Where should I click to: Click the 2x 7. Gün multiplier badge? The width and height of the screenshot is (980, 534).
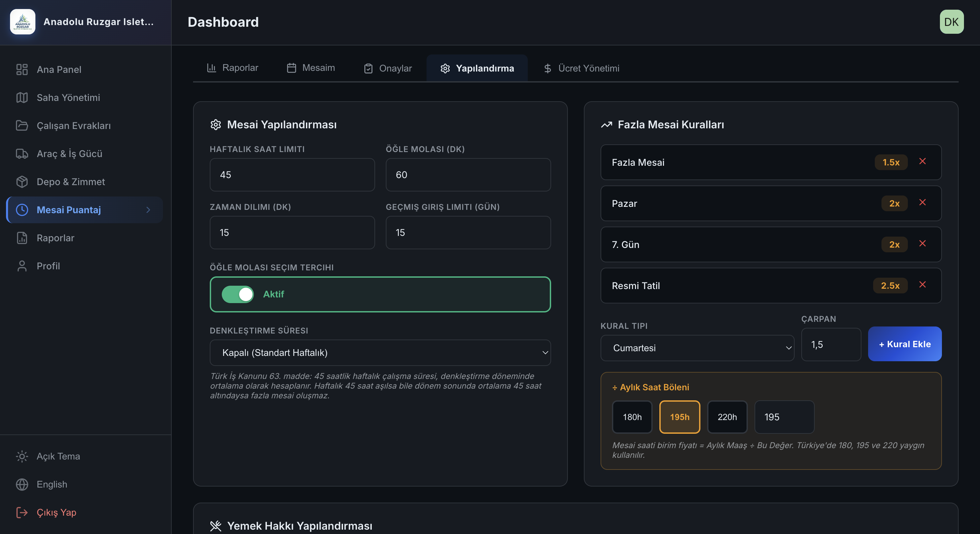(894, 244)
